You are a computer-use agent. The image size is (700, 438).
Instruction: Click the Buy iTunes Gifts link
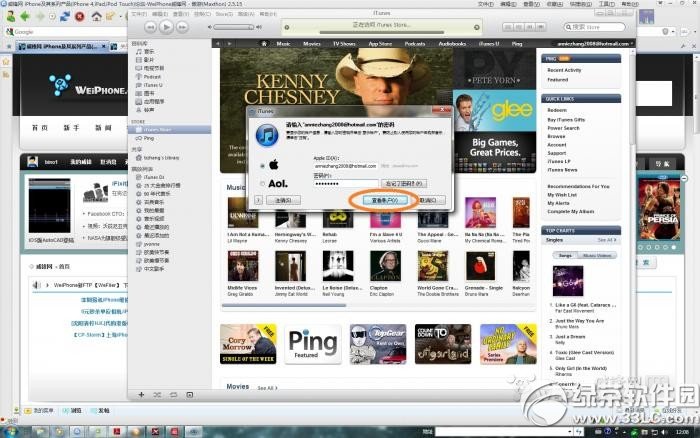[566, 120]
